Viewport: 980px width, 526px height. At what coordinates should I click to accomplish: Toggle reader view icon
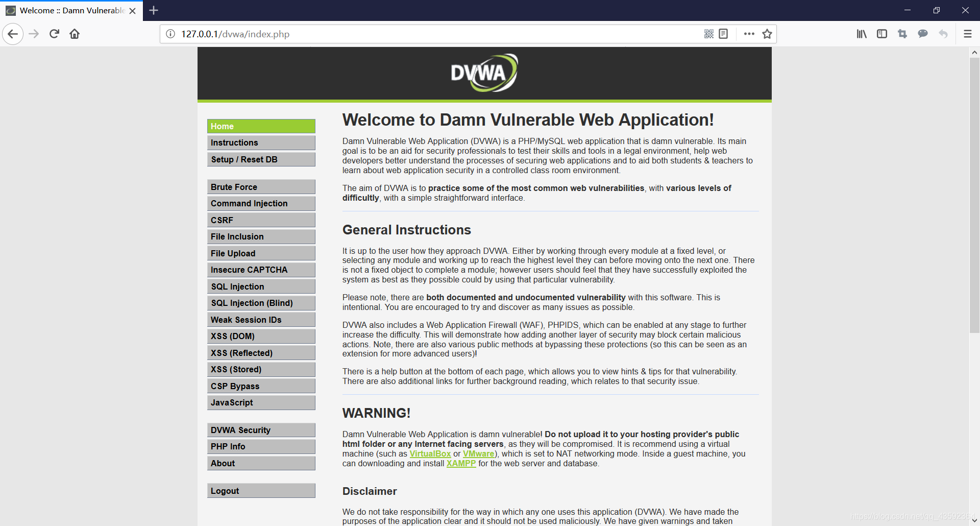(723, 34)
